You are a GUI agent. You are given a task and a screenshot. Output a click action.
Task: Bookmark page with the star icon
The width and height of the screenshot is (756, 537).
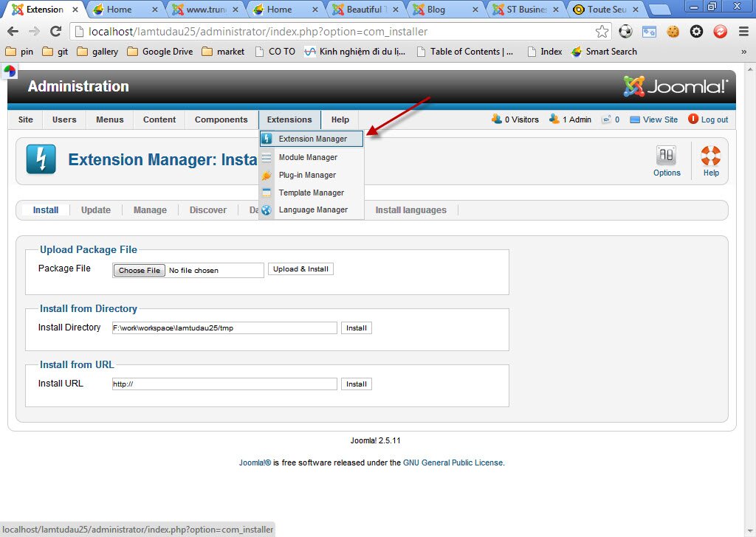tap(602, 32)
